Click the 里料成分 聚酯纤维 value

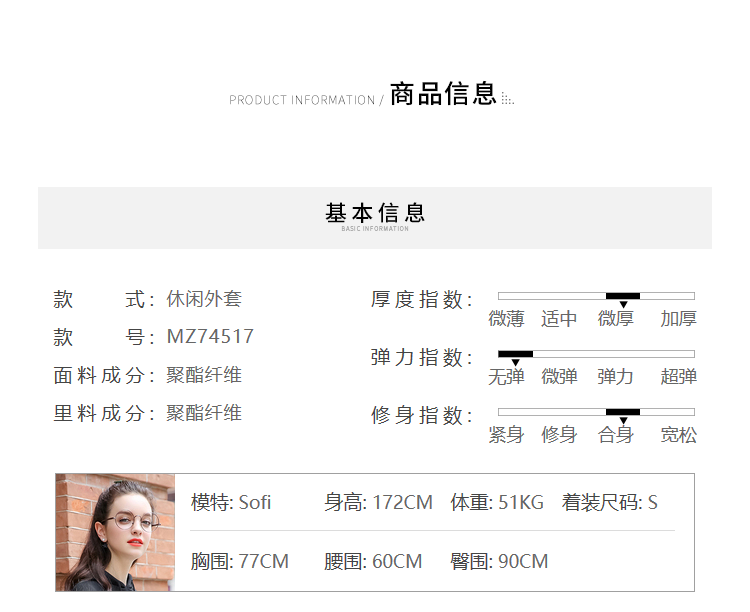coord(204,413)
